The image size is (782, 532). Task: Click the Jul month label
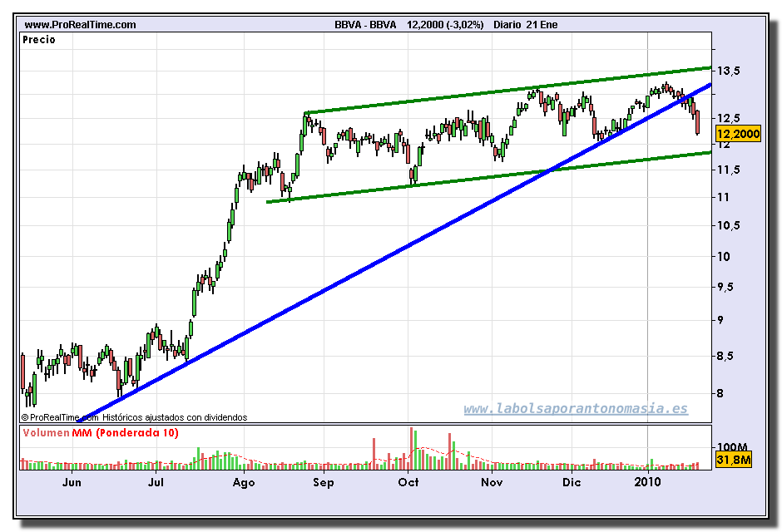(156, 482)
